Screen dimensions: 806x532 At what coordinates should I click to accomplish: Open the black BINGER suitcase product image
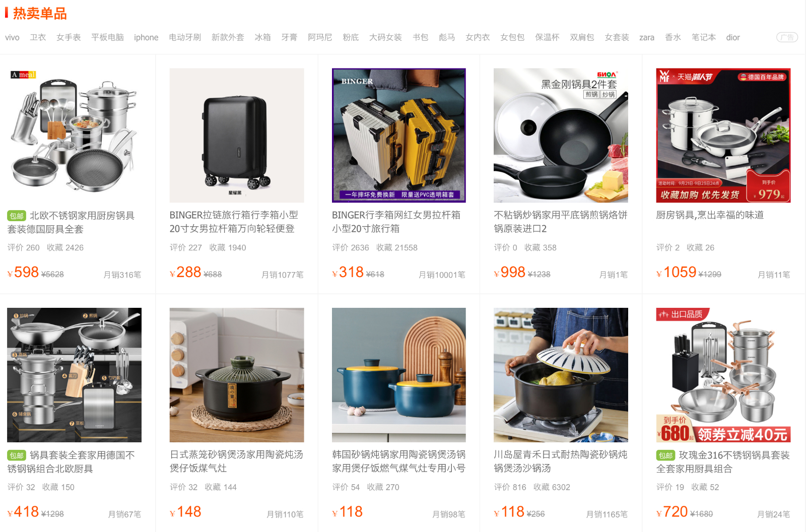(x=237, y=136)
